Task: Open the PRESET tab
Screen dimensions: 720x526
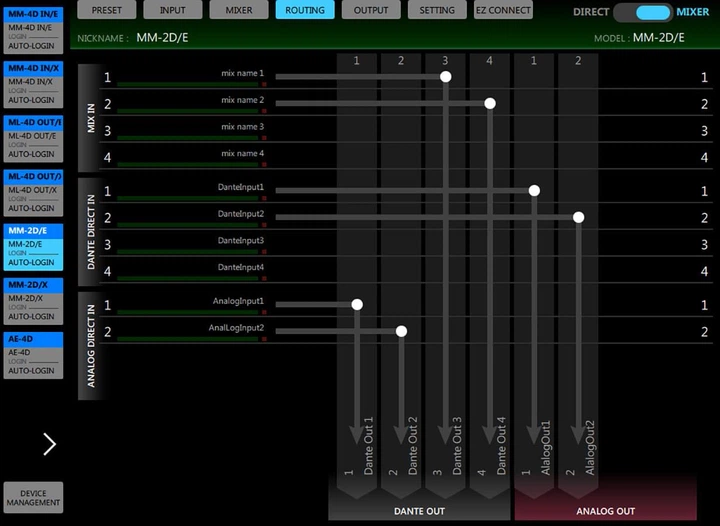Action: pos(107,10)
